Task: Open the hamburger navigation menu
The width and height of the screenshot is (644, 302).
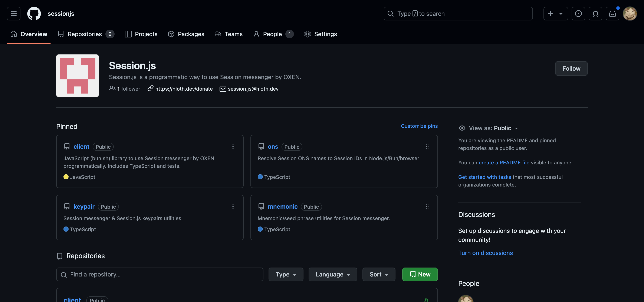Action: pos(13,13)
